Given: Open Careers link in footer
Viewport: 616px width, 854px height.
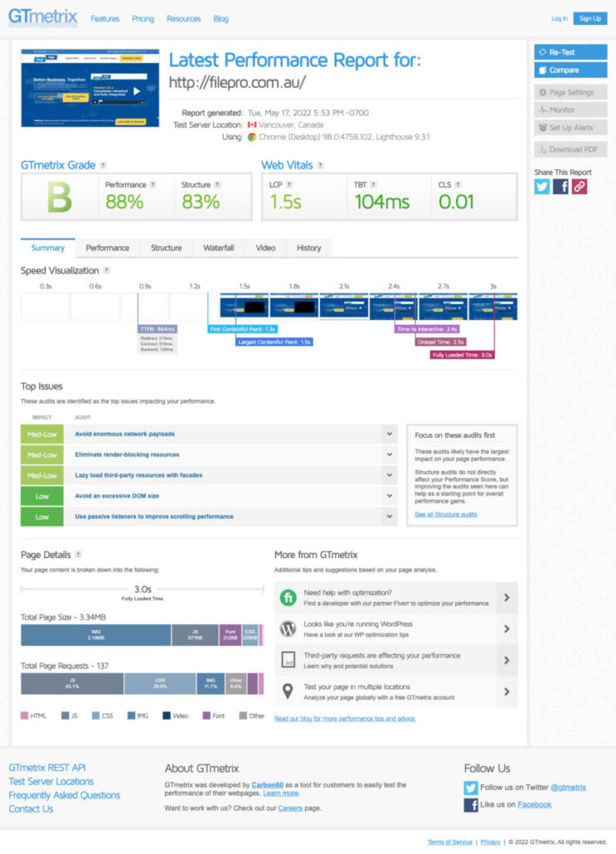Looking at the screenshot, I should (x=290, y=808).
